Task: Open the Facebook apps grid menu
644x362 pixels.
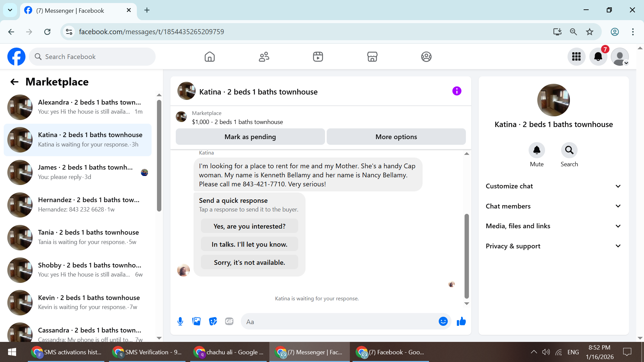Action: pyautogui.click(x=576, y=57)
